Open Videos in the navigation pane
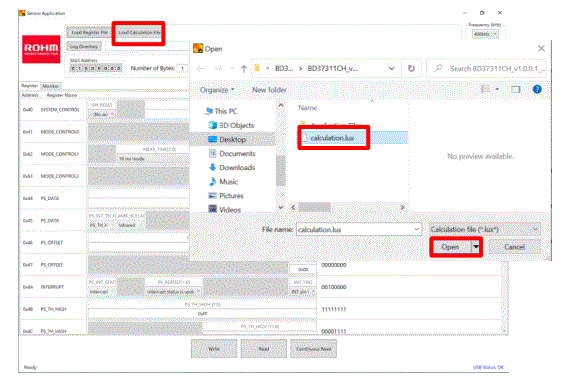575x385 pixels. coord(224,210)
